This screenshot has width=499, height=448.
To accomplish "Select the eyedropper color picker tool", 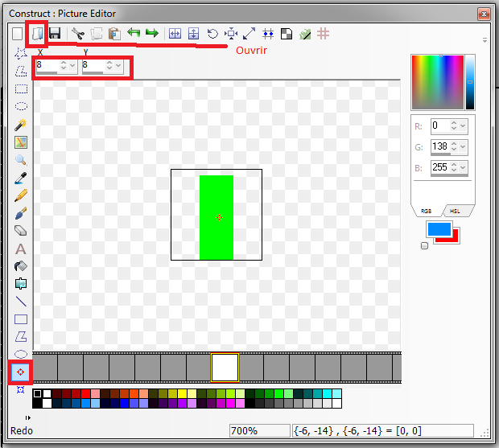I will click(21, 178).
